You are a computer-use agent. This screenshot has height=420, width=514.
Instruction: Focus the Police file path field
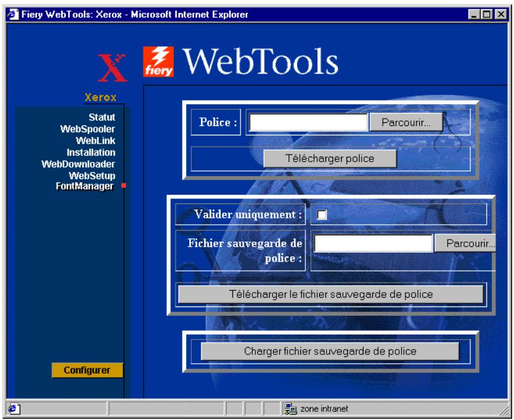(309, 122)
